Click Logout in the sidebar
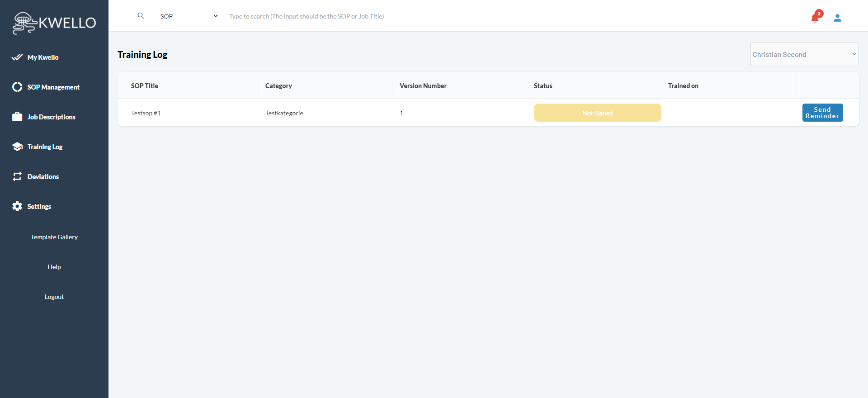The height and width of the screenshot is (398, 868). point(54,297)
